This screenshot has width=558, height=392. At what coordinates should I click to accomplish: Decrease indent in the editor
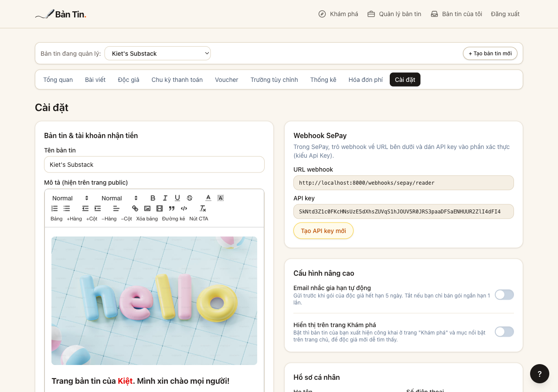[85, 209]
